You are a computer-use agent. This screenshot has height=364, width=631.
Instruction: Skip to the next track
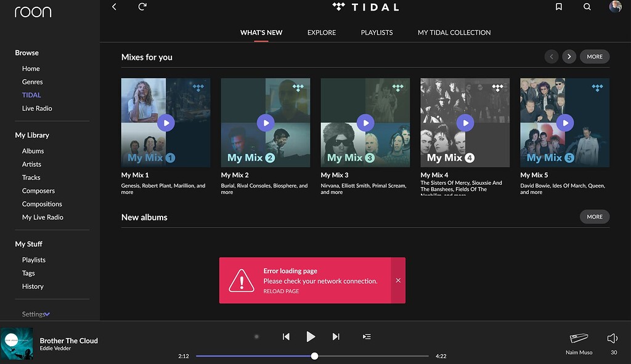click(336, 336)
